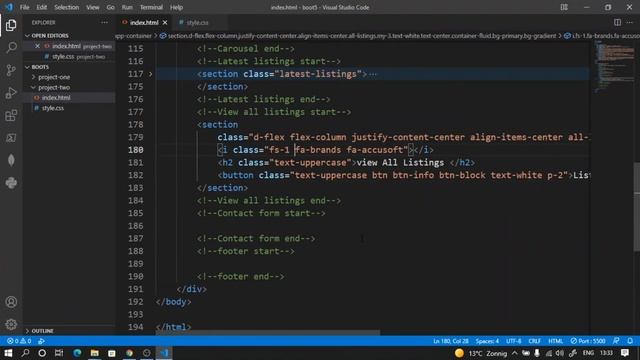
Task: Click the Live Share status bar icon
Action: tap(41, 341)
